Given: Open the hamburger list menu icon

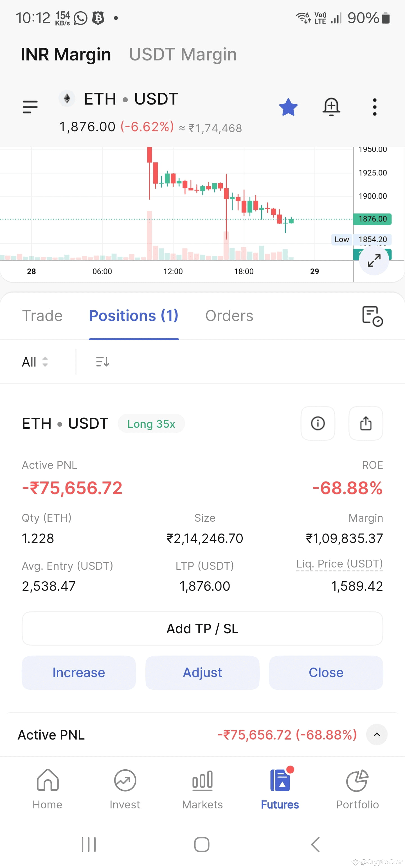Looking at the screenshot, I should tap(30, 107).
